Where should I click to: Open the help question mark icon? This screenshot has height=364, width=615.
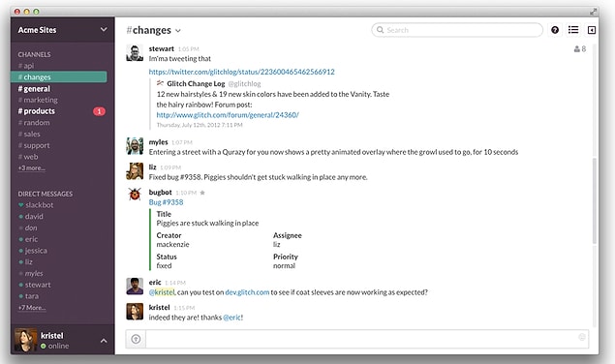(555, 30)
